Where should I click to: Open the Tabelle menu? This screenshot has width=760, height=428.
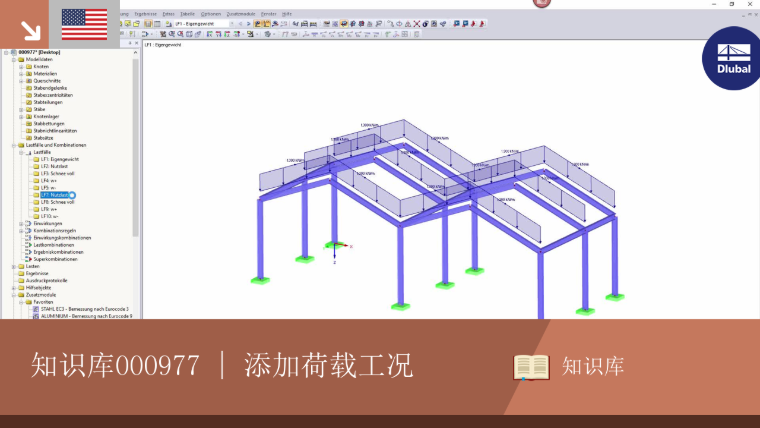pos(187,14)
